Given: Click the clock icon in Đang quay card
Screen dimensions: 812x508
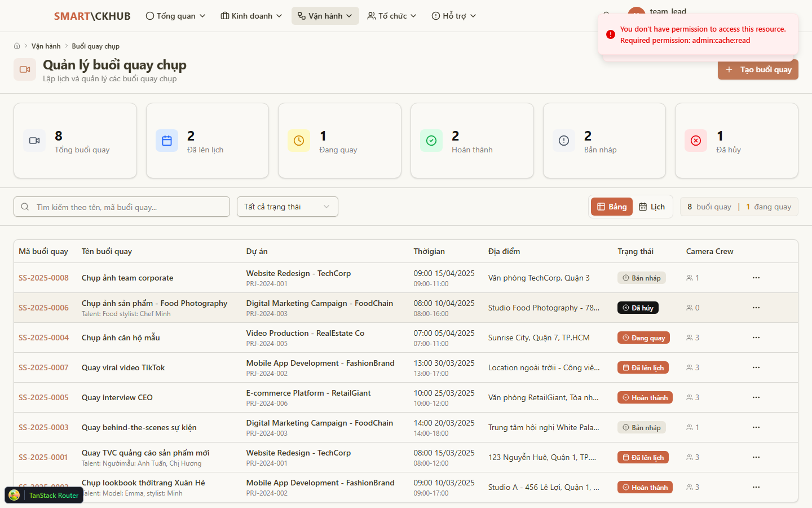Looking at the screenshot, I should (x=299, y=141).
